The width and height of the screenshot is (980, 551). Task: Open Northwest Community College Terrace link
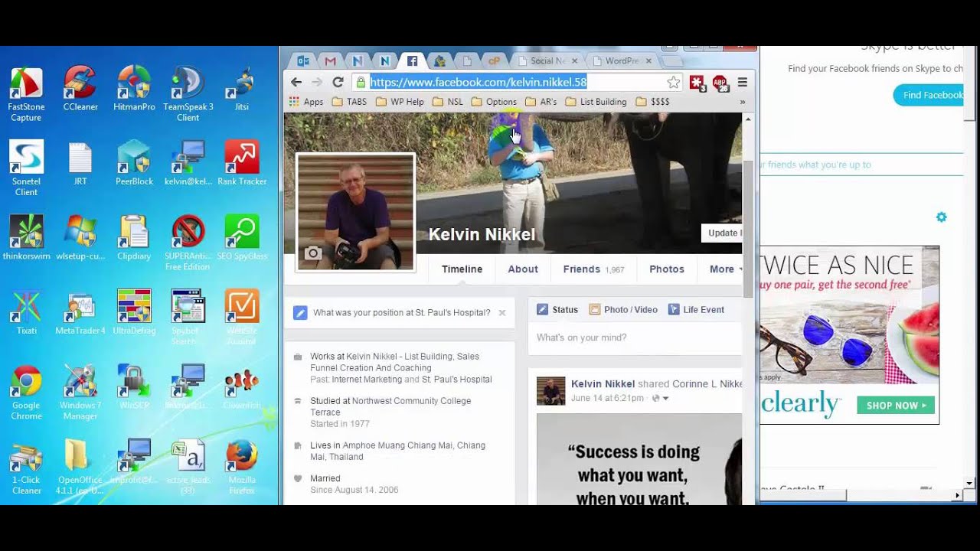pyautogui.click(x=390, y=406)
